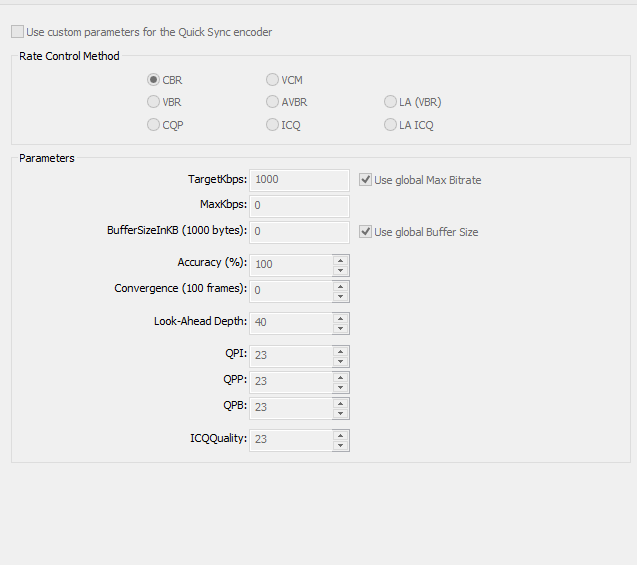Toggle Use global Max Bitrate checkbox
Viewport: 637px width, 565px height.
coord(365,180)
